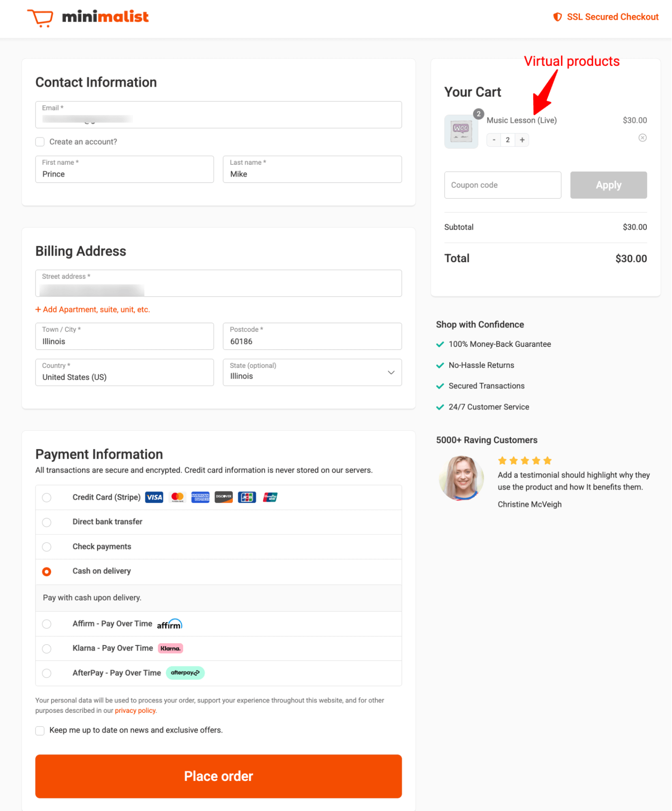Decrease Music Lesson quantity with minus

pos(494,140)
